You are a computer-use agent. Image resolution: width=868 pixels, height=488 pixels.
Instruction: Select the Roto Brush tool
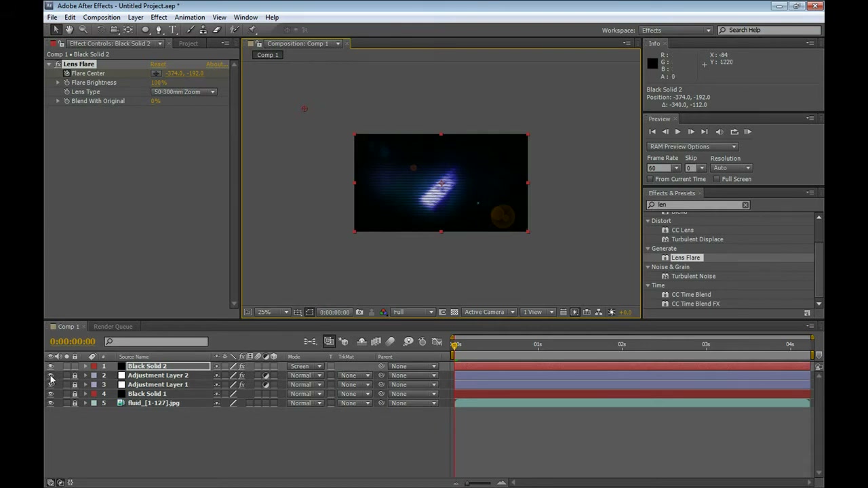[235, 30]
